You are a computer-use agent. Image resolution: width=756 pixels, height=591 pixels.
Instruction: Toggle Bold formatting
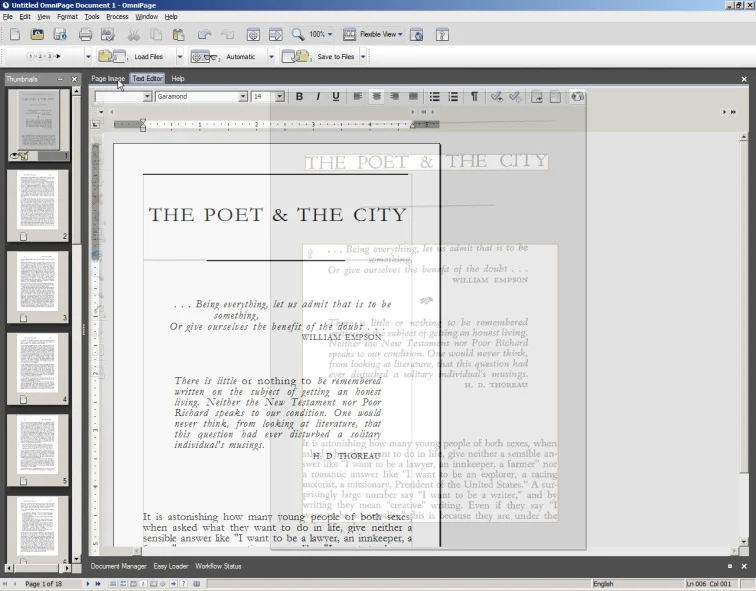click(298, 97)
